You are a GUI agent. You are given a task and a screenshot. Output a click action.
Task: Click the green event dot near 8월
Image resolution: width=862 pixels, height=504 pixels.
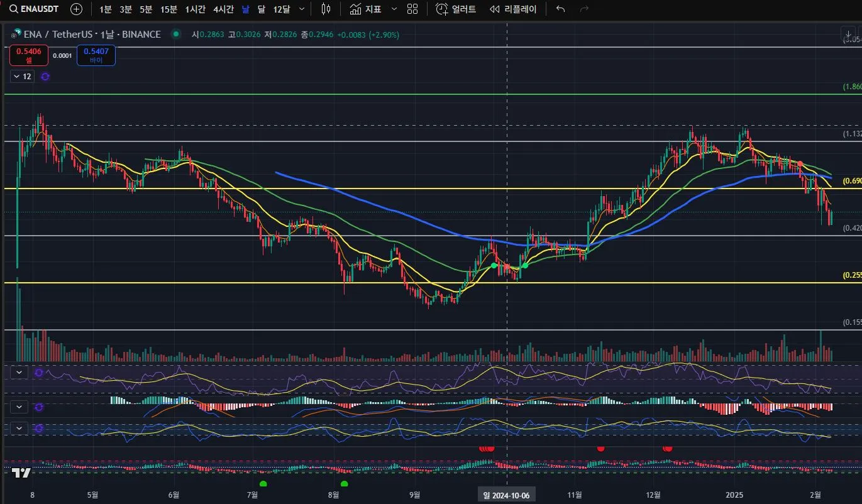click(x=344, y=484)
